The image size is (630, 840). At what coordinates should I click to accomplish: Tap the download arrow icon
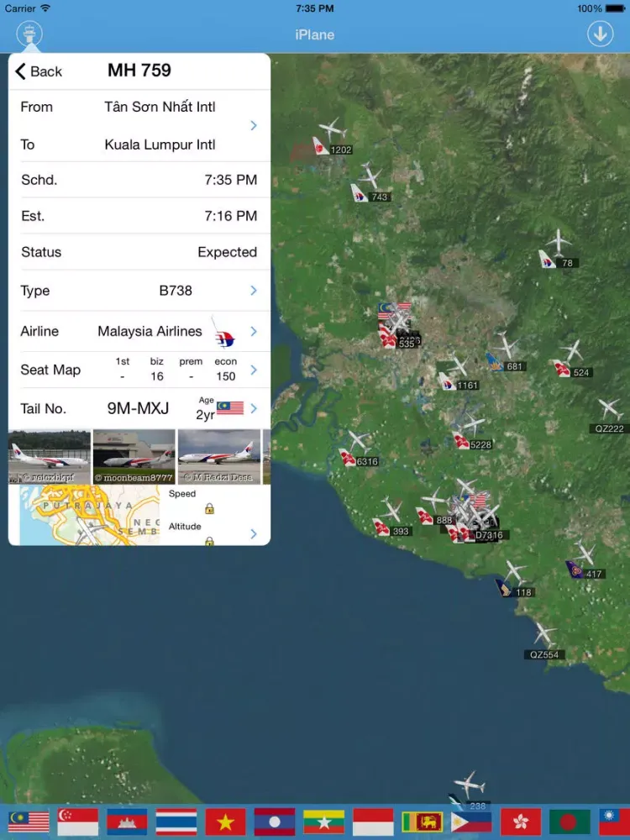tap(600, 34)
